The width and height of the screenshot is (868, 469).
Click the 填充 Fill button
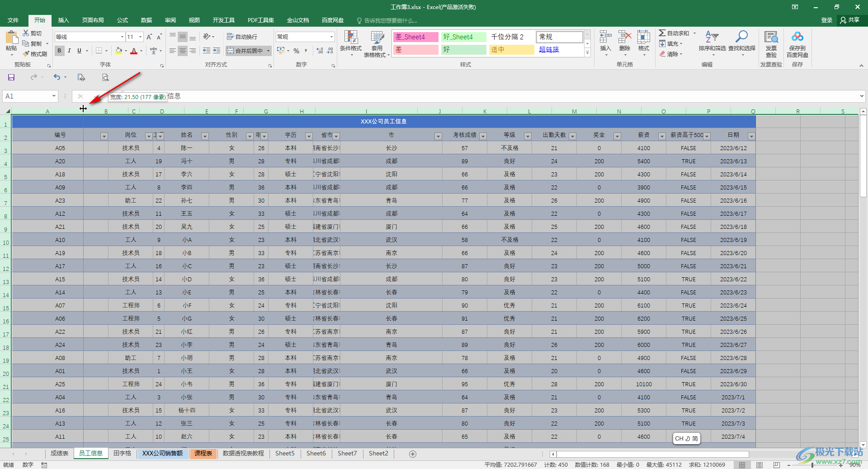670,43
